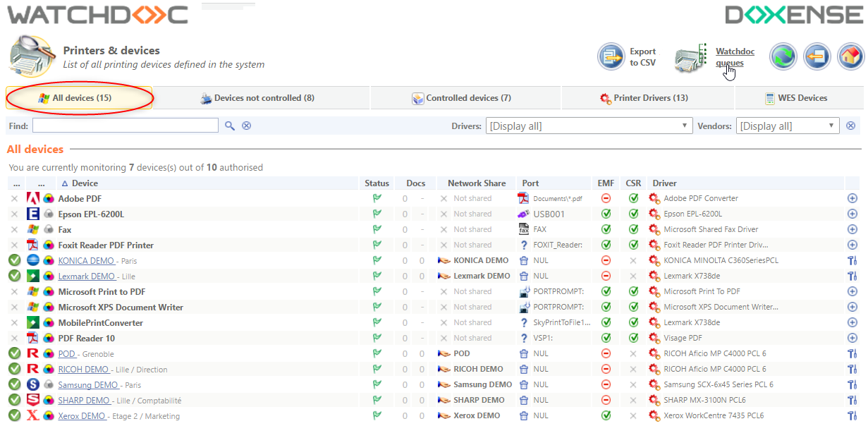Image resolution: width=868 pixels, height=438 pixels.
Task: Click the magnifier search icon
Action: [x=230, y=126]
